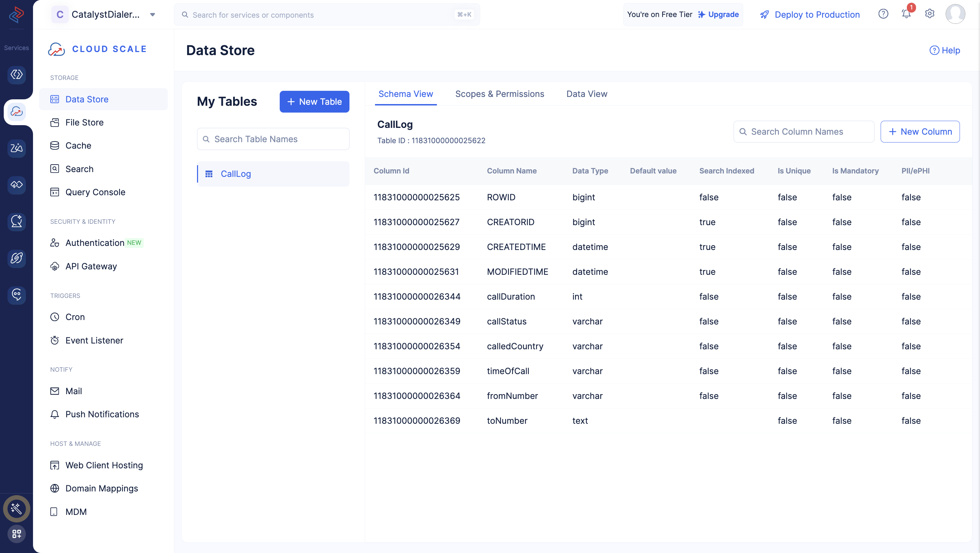Toggle Is Mandatory for callStatus row

[842, 321]
